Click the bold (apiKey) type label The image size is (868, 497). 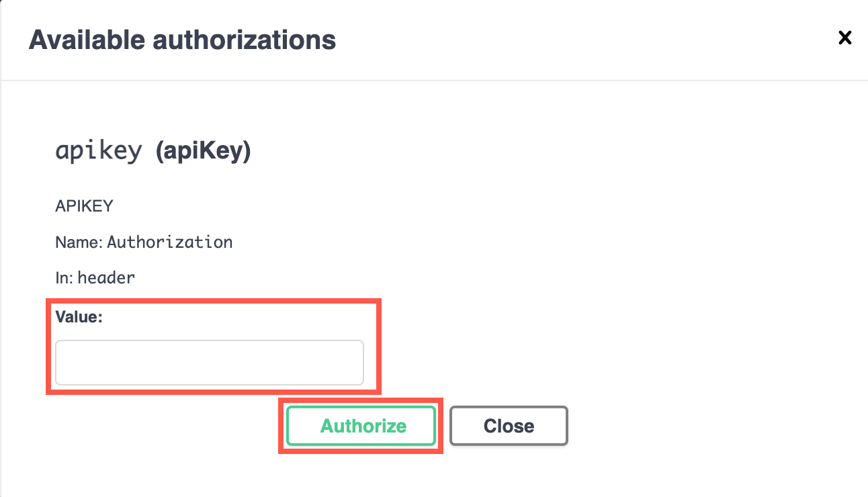(203, 151)
